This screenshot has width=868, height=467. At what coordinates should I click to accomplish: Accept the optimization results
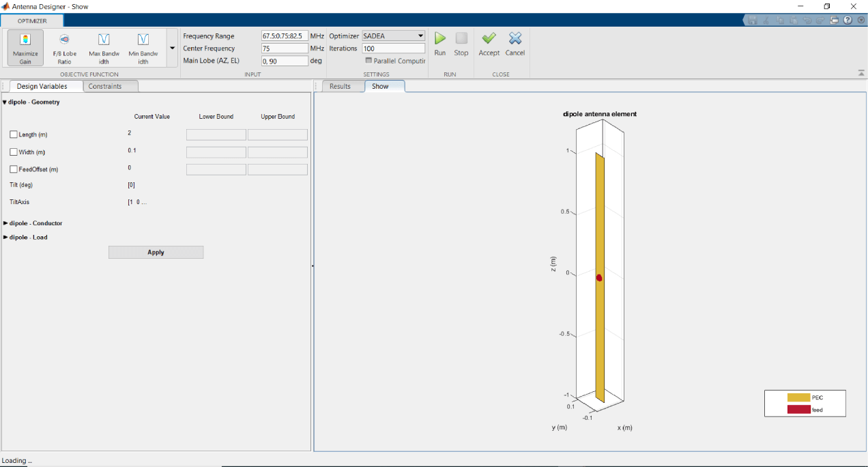point(489,42)
